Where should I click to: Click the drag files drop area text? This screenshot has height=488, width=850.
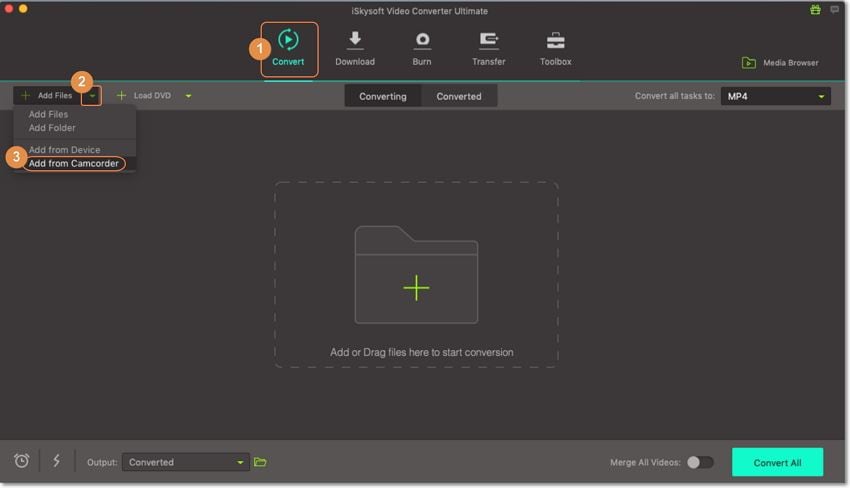pyautogui.click(x=421, y=352)
